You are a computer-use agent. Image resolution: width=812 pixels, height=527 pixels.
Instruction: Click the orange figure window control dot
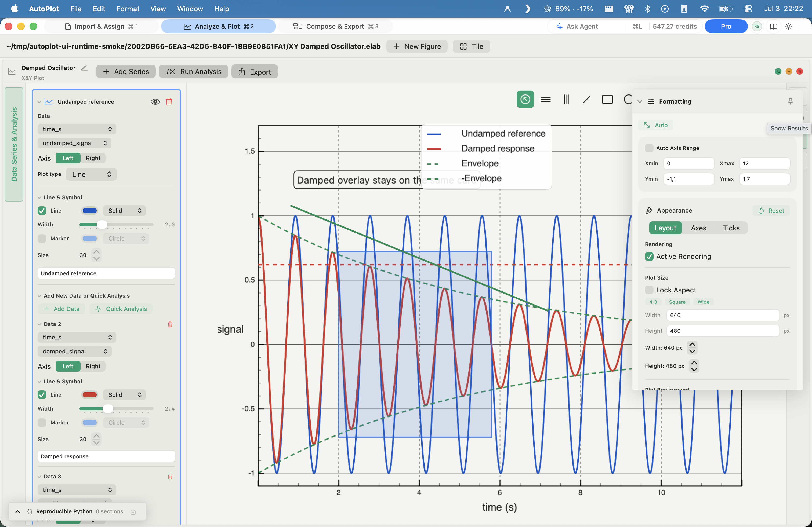[788, 71]
